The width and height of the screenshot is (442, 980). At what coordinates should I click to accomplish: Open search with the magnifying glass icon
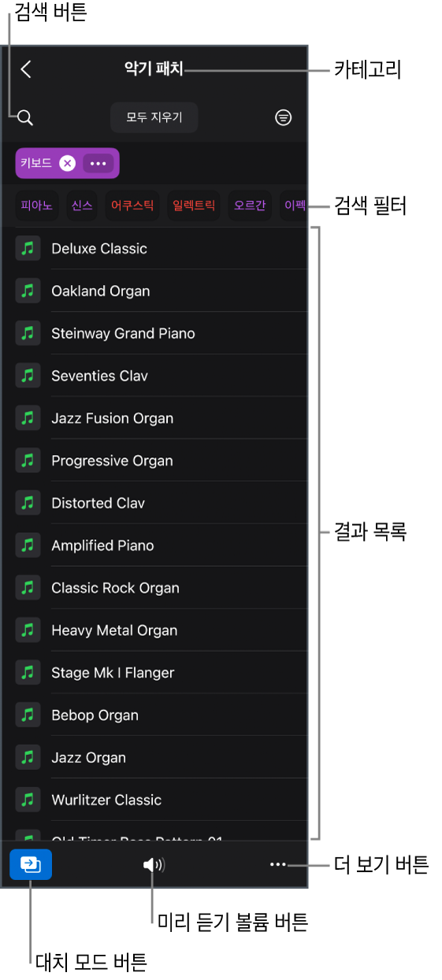coord(25,118)
